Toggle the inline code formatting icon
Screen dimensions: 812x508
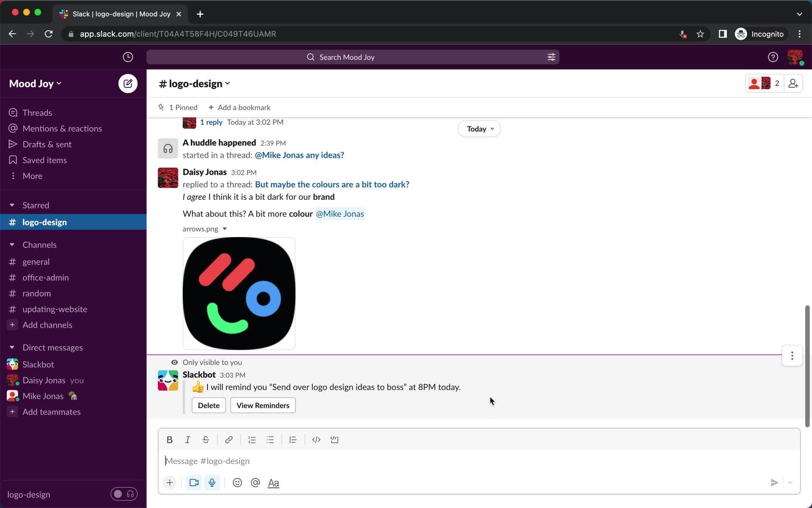tap(315, 439)
